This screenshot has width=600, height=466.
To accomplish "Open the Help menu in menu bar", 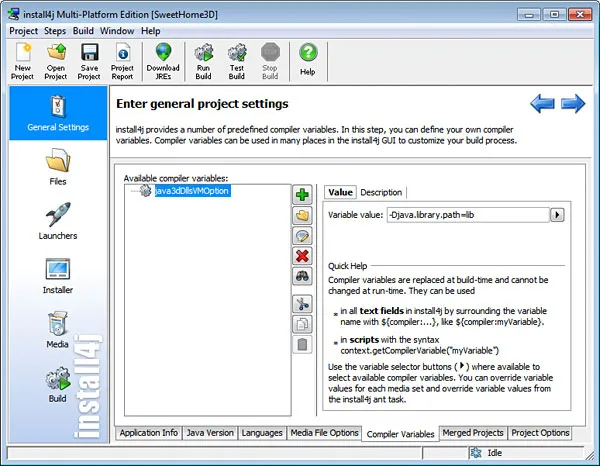I will (150, 31).
